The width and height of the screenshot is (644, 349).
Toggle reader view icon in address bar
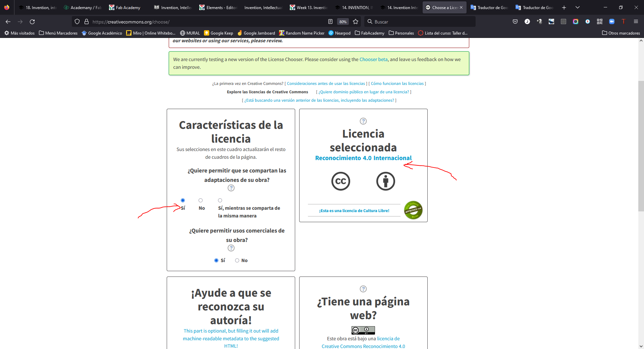pos(330,21)
